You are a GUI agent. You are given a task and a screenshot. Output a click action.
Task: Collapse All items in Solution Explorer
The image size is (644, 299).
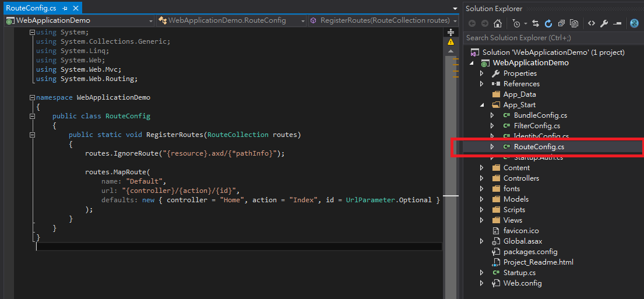click(x=561, y=23)
